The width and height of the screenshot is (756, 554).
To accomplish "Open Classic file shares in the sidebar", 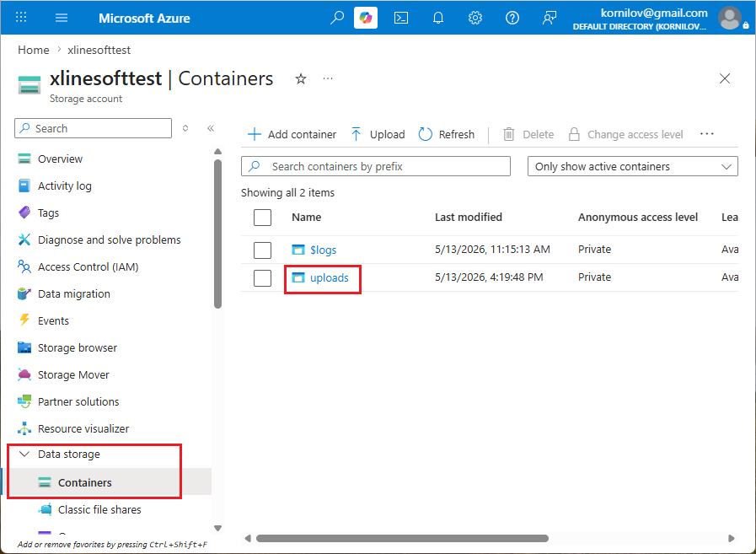I will (99, 509).
